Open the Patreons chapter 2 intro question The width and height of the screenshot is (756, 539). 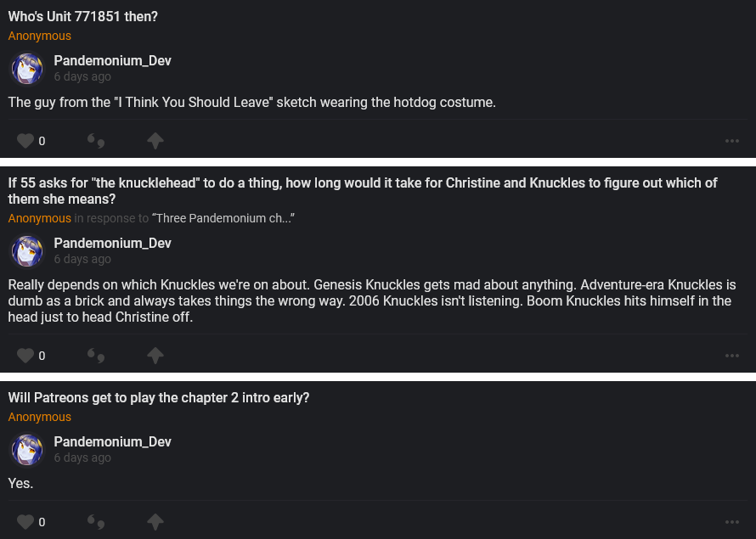[159, 397]
